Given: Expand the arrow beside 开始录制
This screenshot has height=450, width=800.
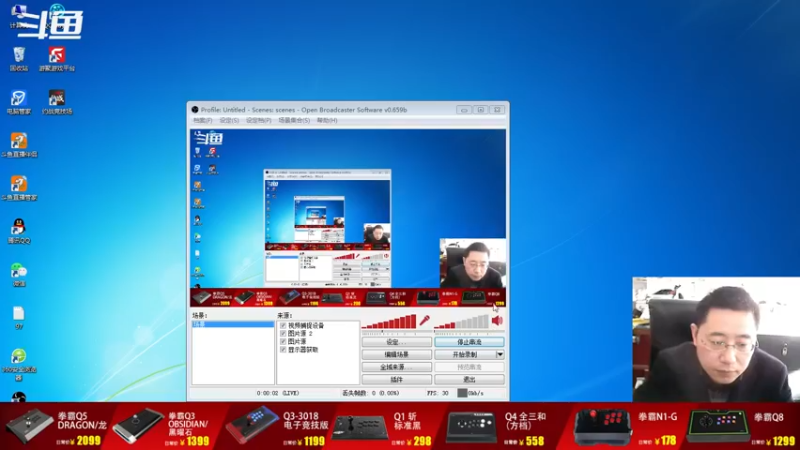Looking at the screenshot, I should click(500, 355).
